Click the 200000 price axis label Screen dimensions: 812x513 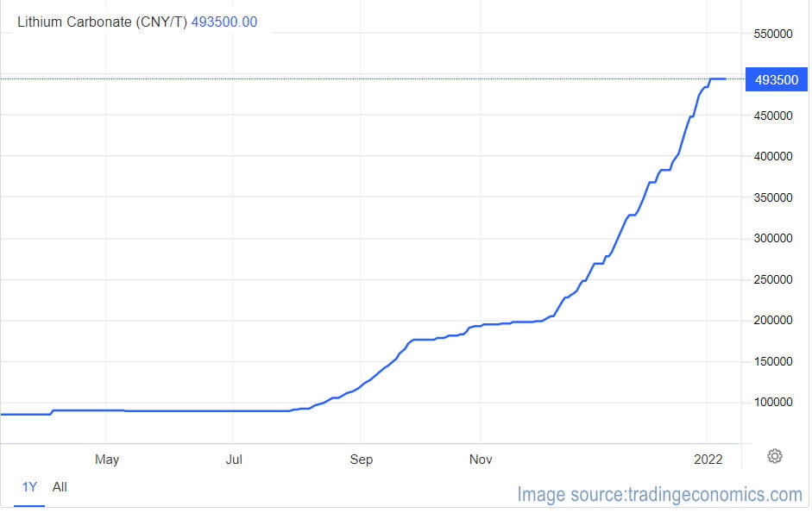(773, 320)
